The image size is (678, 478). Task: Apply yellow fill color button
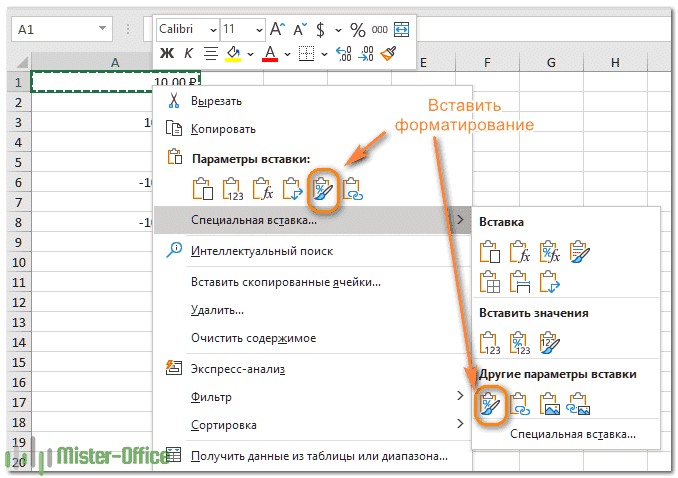point(234,53)
